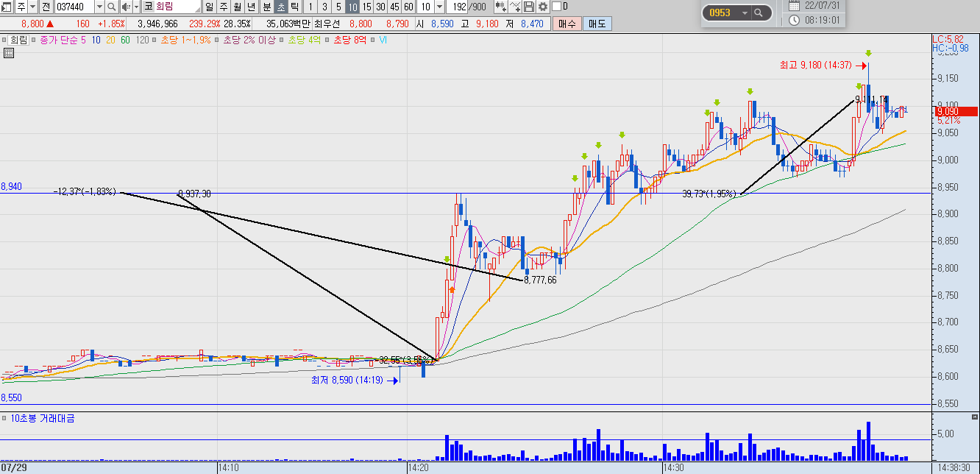
Task: Toggle the D checkbox
Action: coord(555,7)
